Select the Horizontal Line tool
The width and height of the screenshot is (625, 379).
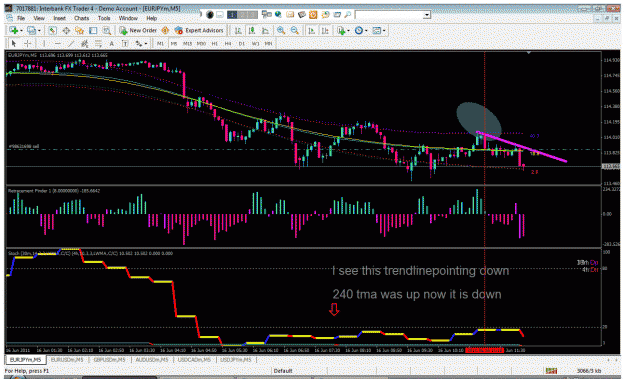[58, 43]
